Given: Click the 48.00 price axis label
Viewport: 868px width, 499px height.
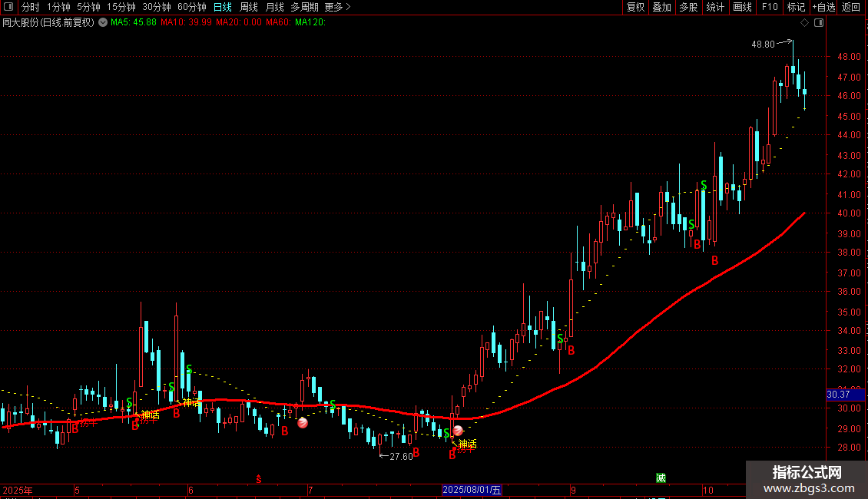Looking at the screenshot, I should (x=849, y=57).
